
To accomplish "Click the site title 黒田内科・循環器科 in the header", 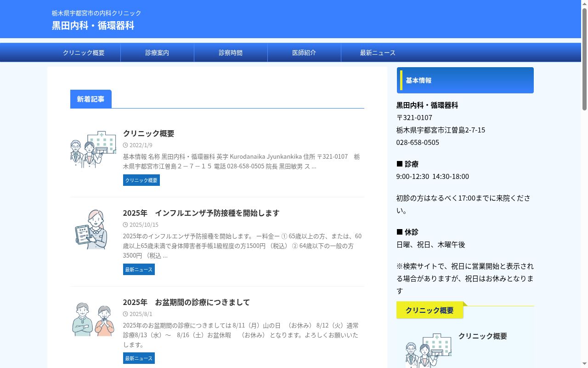I will 93,25.
